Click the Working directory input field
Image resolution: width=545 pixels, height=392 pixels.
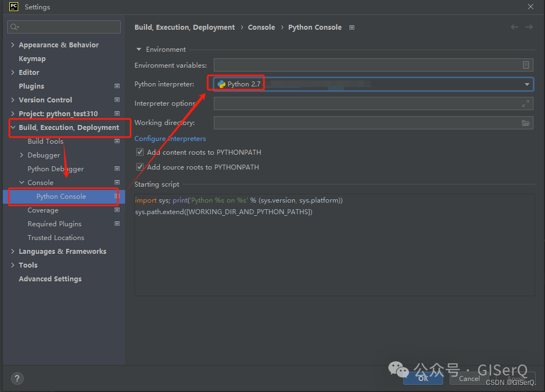coord(373,123)
